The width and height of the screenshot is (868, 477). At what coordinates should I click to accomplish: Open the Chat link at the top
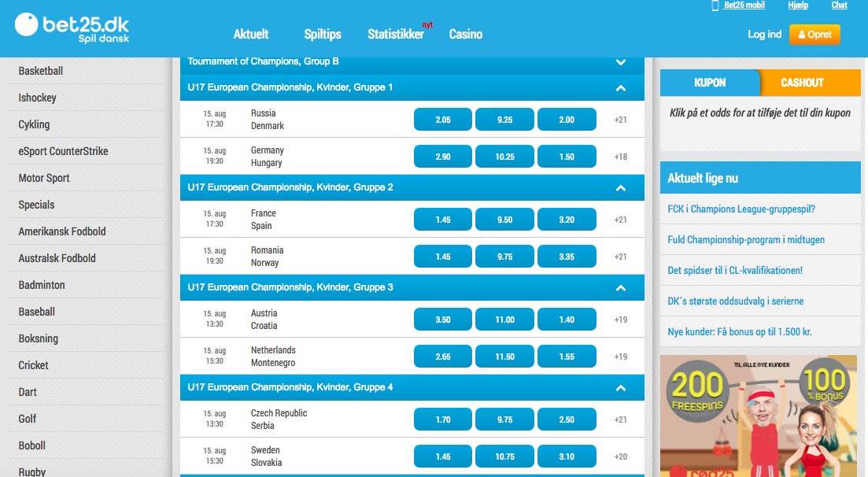coord(839,6)
